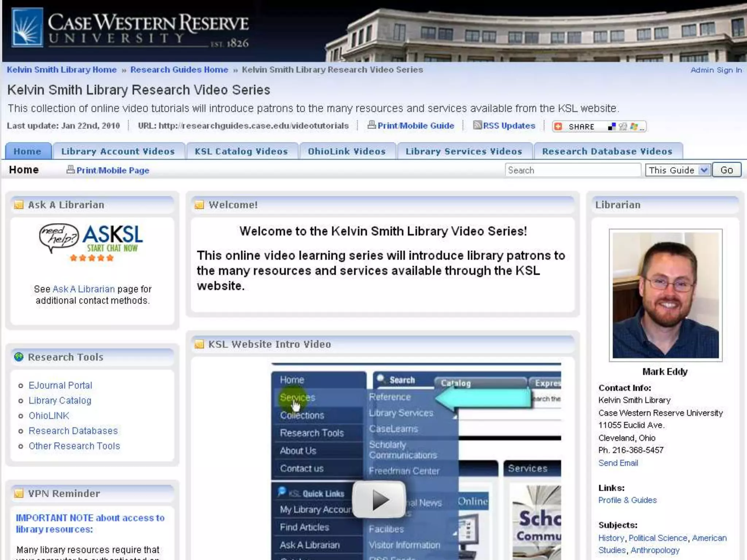Screen dimensions: 747x560
Task: Switch to the Library Account Videos tab
Action: click(118, 151)
